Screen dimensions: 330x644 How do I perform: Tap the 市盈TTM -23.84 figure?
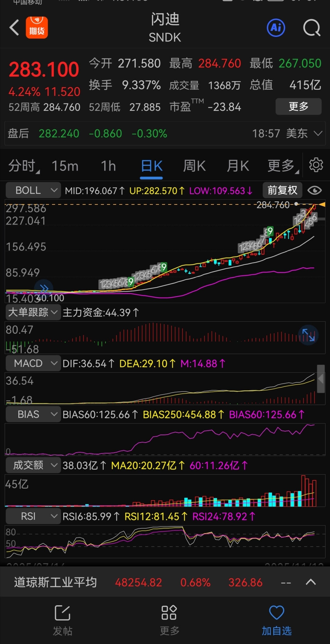(205, 106)
